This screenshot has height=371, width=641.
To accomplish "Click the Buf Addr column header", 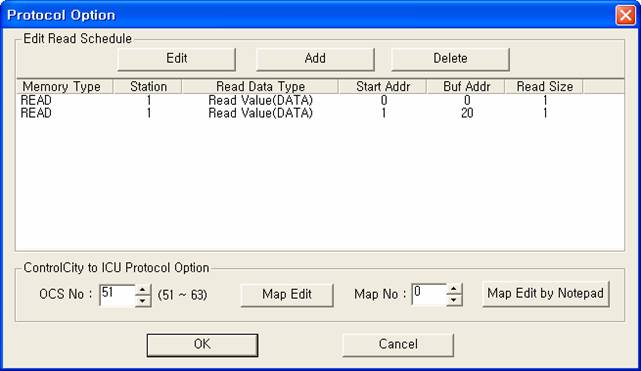I will pyautogui.click(x=466, y=87).
